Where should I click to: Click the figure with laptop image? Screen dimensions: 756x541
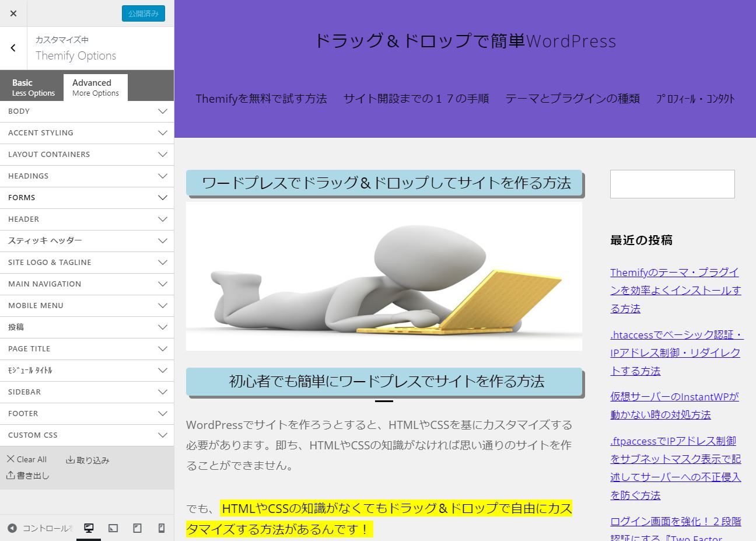click(384, 276)
